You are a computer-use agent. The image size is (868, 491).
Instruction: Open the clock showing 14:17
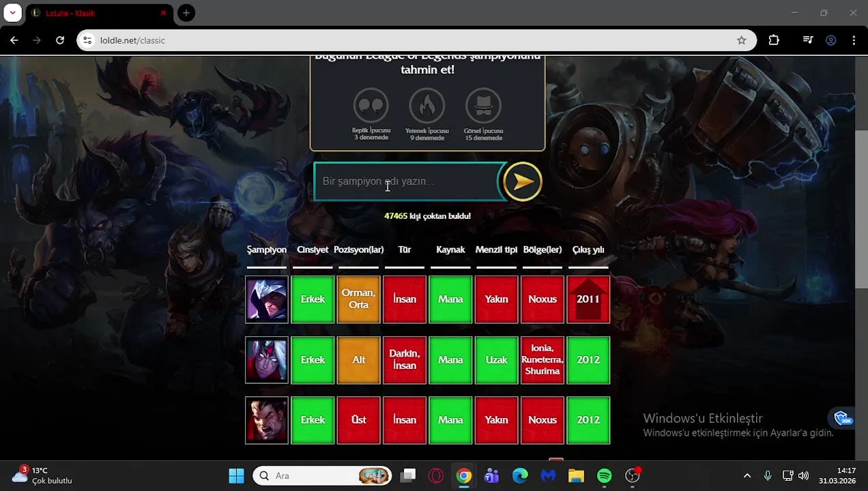(x=837, y=475)
